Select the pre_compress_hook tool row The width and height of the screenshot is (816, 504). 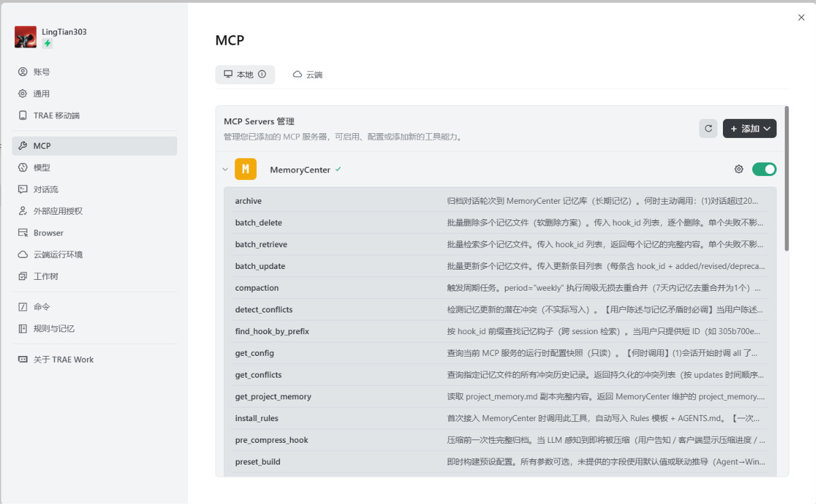[x=500, y=440]
